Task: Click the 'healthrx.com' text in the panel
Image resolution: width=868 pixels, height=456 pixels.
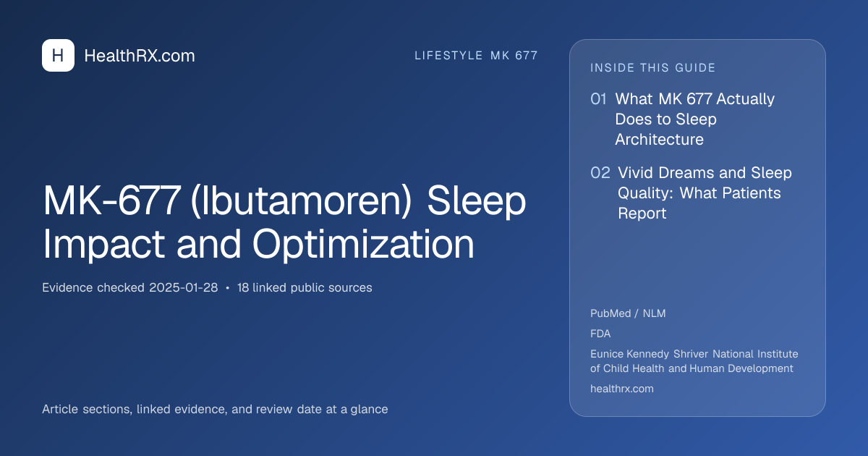Action: pyautogui.click(x=622, y=389)
